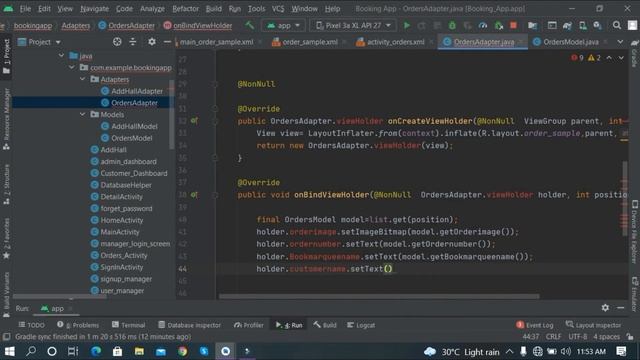Open Layout Inspector tool window
Screen dimensions: 640x360
pyautogui.click(x=593, y=325)
